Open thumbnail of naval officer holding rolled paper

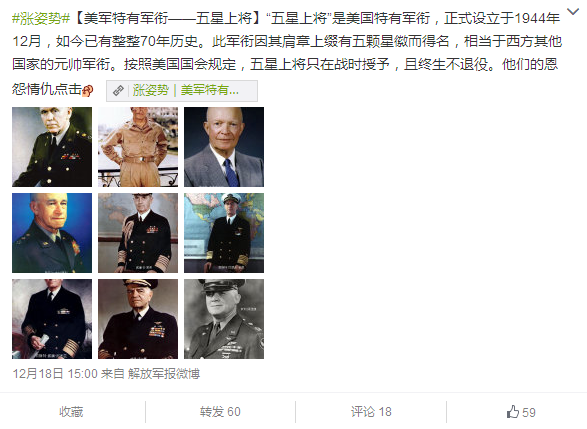click(52, 319)
